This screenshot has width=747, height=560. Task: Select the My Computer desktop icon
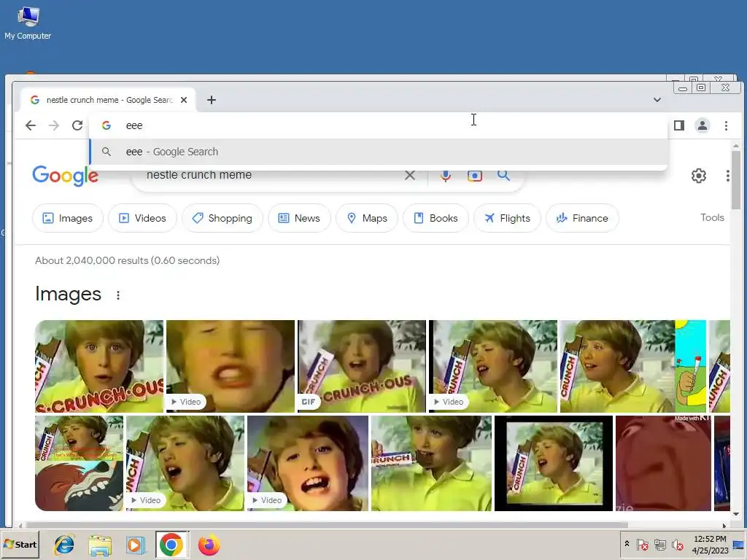[x=28, y=23]
